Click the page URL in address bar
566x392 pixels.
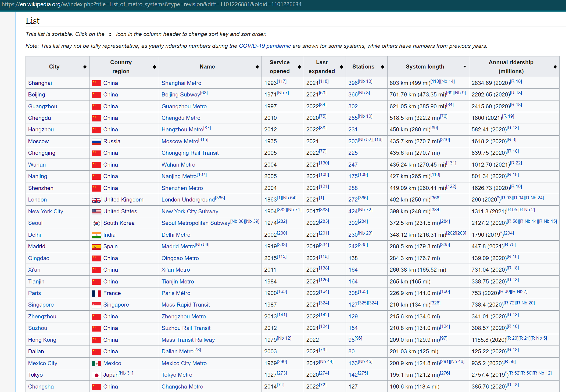click(152, 4)
